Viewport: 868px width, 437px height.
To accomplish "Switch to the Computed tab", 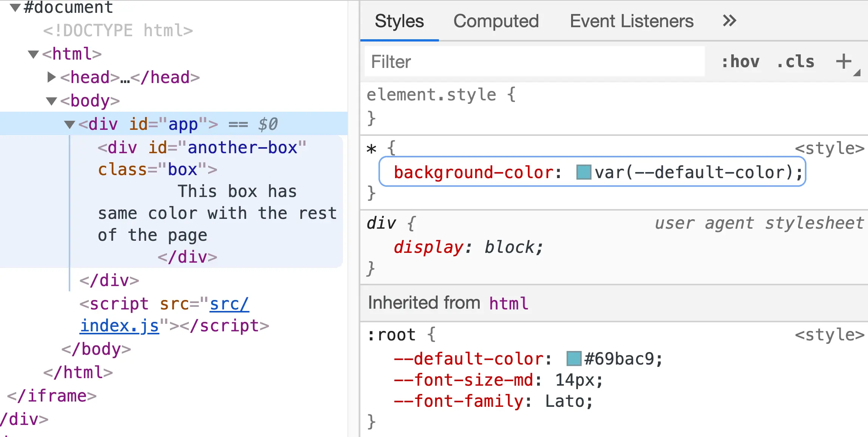I will coord(496,21).
